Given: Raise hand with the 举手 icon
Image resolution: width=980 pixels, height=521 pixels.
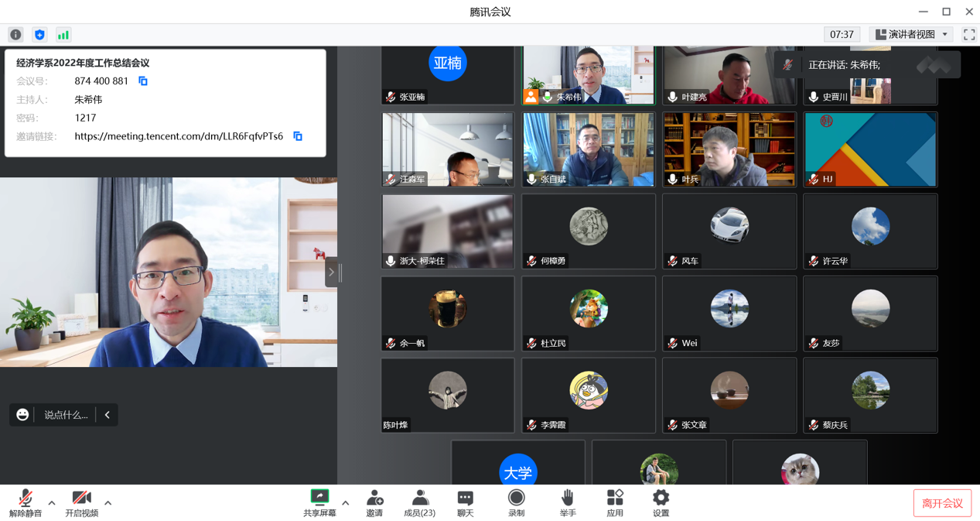Looking at the screenshot, I should tap(567, 502).
